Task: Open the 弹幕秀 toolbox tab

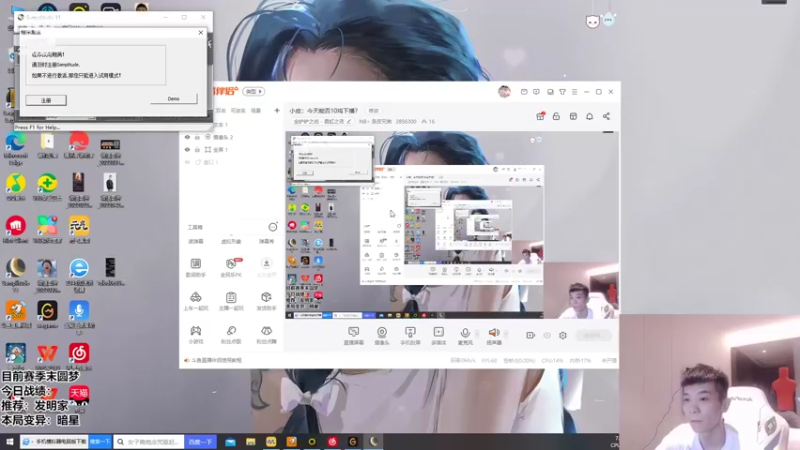Action: click(x=266, y=241)
